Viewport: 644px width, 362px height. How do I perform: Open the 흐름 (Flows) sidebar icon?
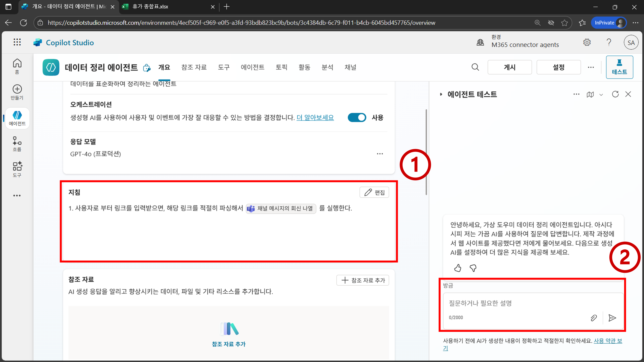(17, 144)
